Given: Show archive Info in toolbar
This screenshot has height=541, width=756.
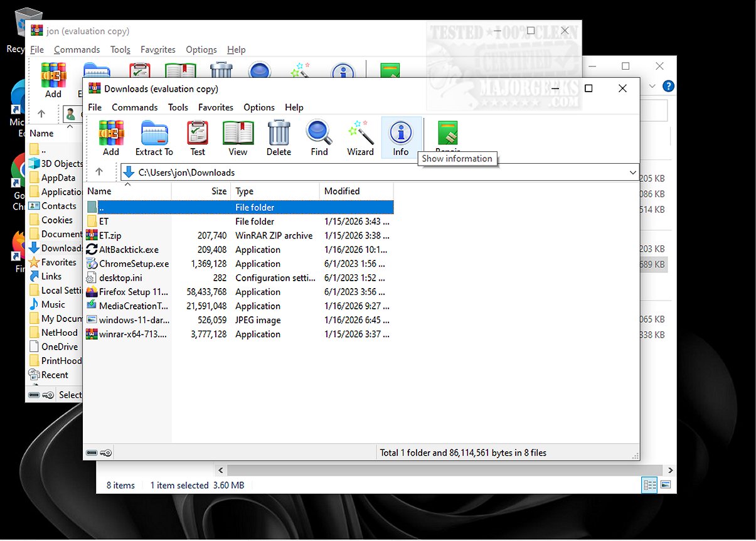Looking at the screenshot, I should tap(401, 138).
